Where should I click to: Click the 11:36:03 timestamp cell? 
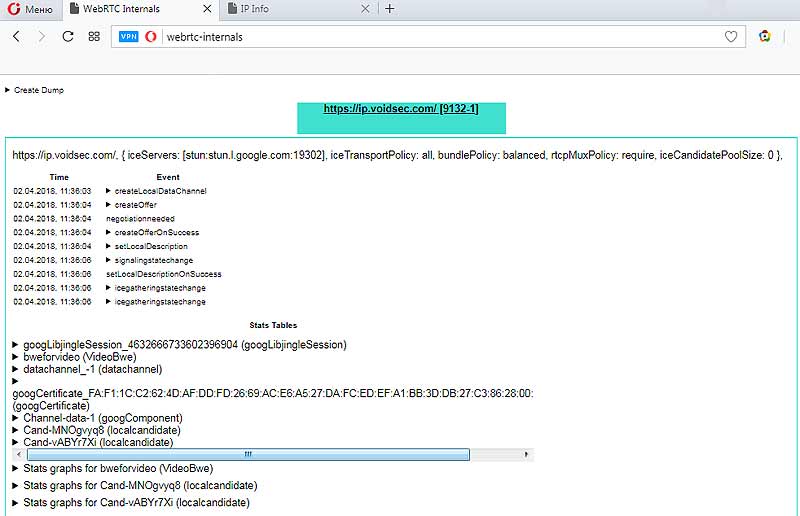(52, 191)
